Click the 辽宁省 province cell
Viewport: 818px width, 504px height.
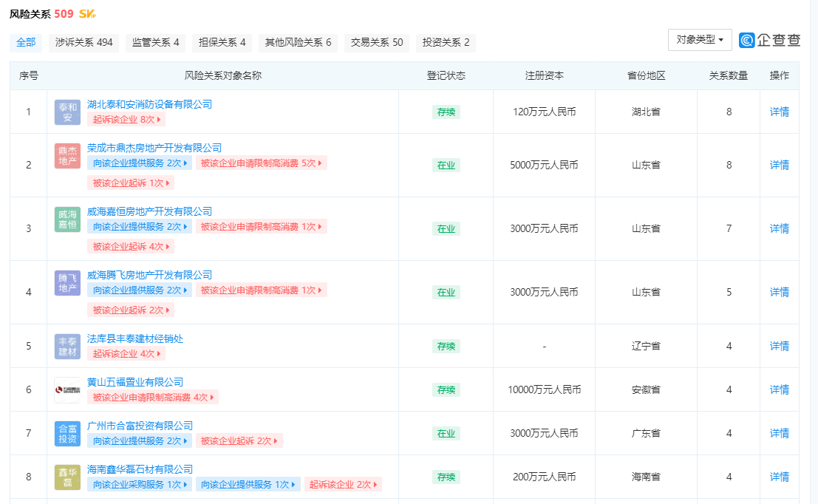click(x=646, y=347)
